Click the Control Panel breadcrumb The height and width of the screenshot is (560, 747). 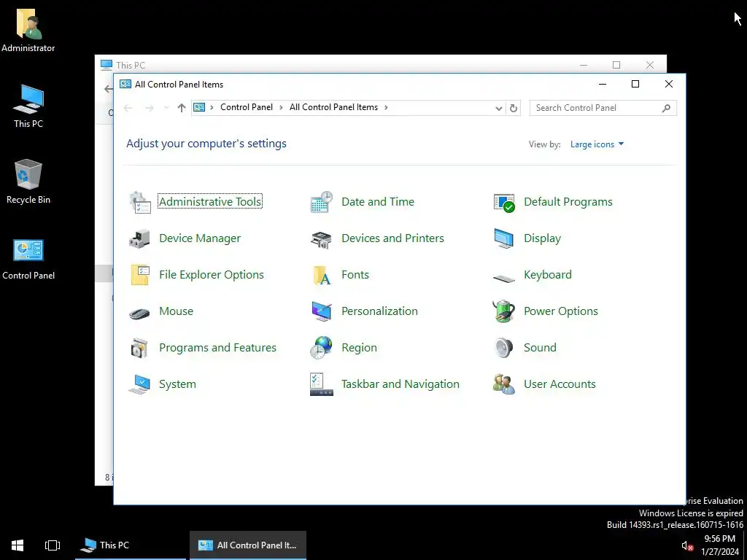click(247, 107)
